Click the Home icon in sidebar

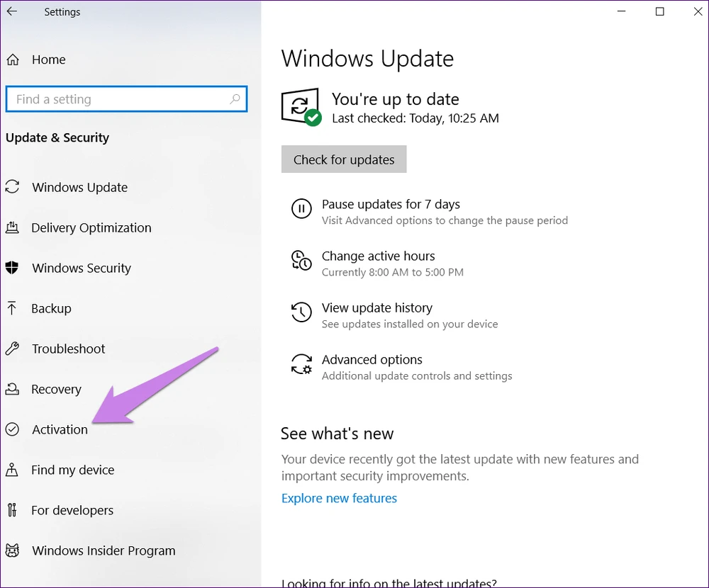(12, 60)
